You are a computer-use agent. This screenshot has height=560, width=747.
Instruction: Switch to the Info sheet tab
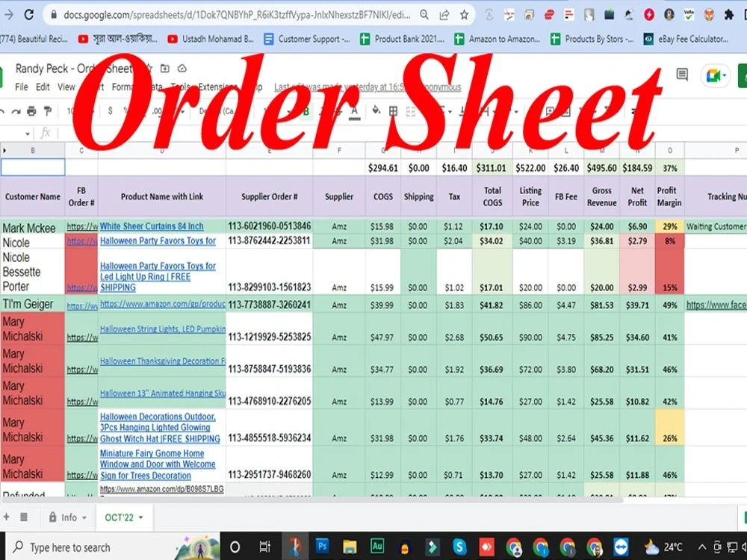[68, 517]
